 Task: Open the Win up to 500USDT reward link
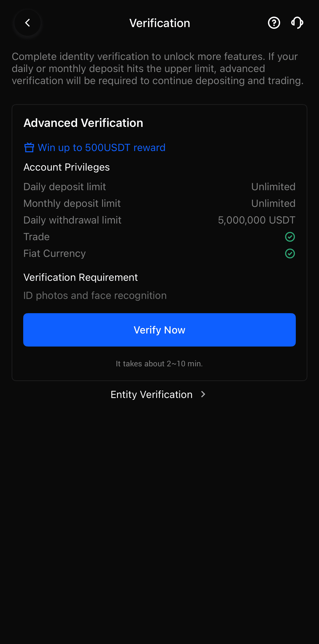pyautogui.click(x=101, y=147)
